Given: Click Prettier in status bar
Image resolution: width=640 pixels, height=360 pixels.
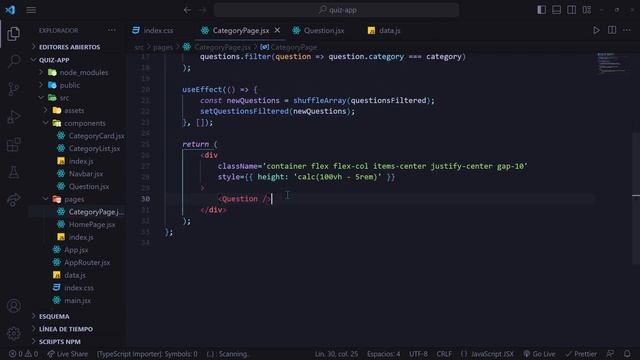Looking at the screenshot, I should point(581,354).
